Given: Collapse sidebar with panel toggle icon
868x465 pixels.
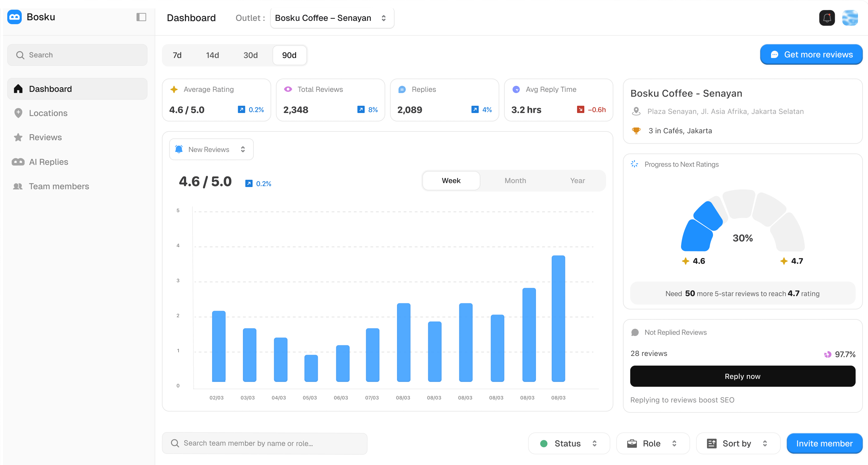Looking at the screenshot, I should [141, 17].
